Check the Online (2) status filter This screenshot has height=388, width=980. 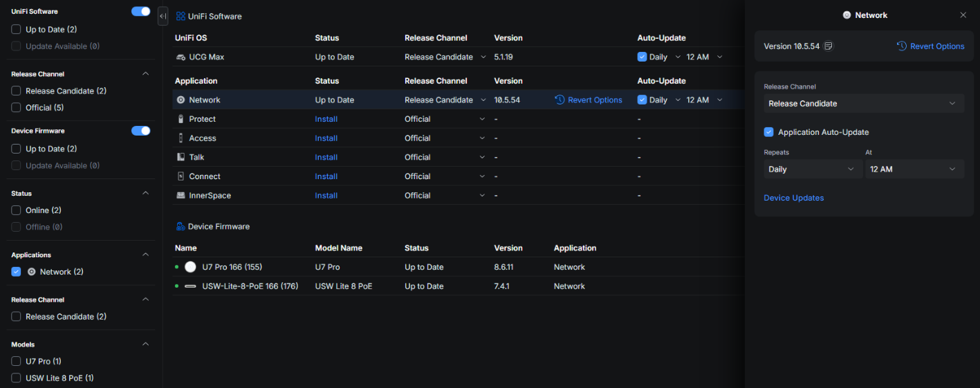pos(16,210)
